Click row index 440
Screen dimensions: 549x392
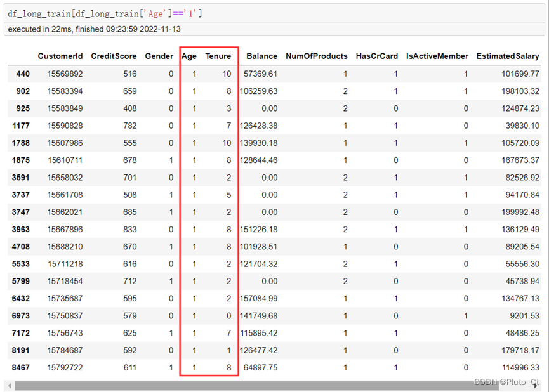[x=23, y=74]
